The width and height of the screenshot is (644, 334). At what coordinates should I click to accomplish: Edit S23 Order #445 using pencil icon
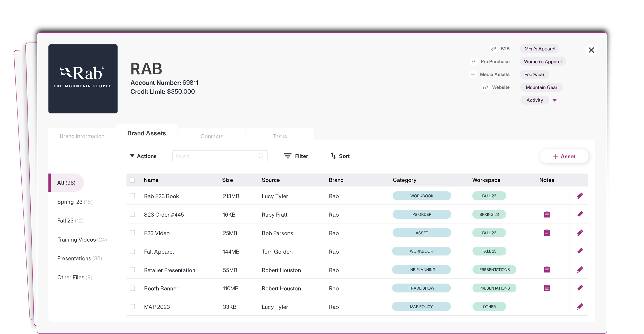click(x=579, y=215)
